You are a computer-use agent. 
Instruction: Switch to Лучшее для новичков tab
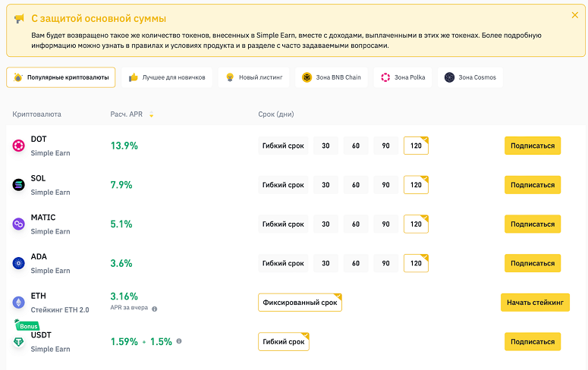coord(167,77)
